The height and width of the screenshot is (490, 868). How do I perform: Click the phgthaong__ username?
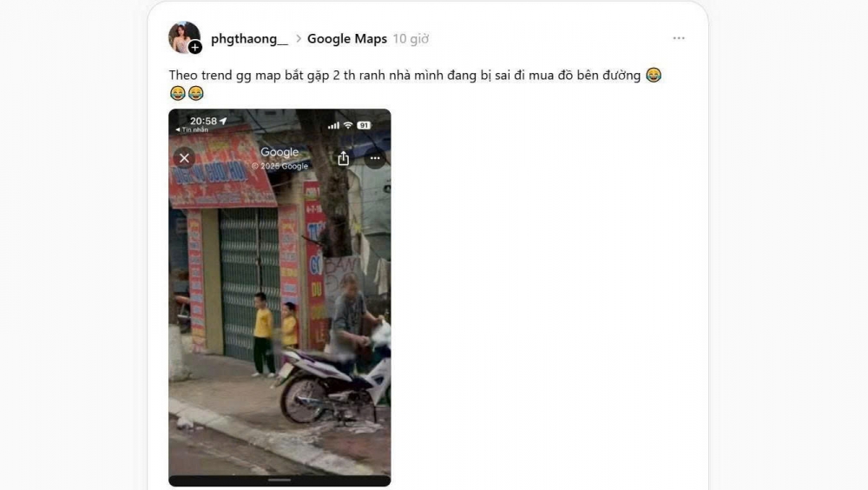click(x=249, y=39)
